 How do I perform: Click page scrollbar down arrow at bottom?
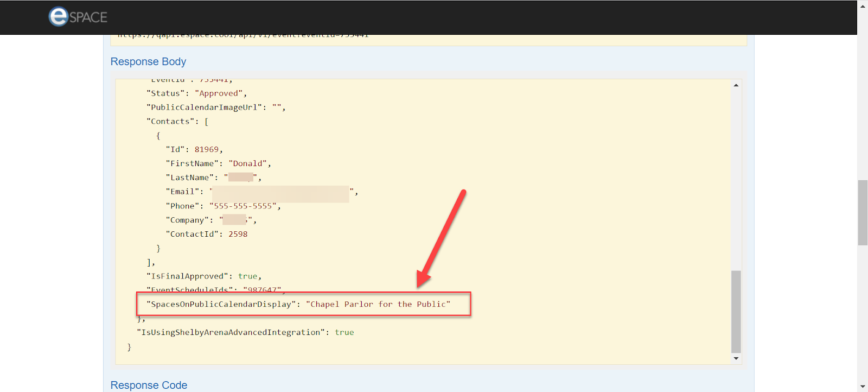pyautogui.click(x=863, y=387)
